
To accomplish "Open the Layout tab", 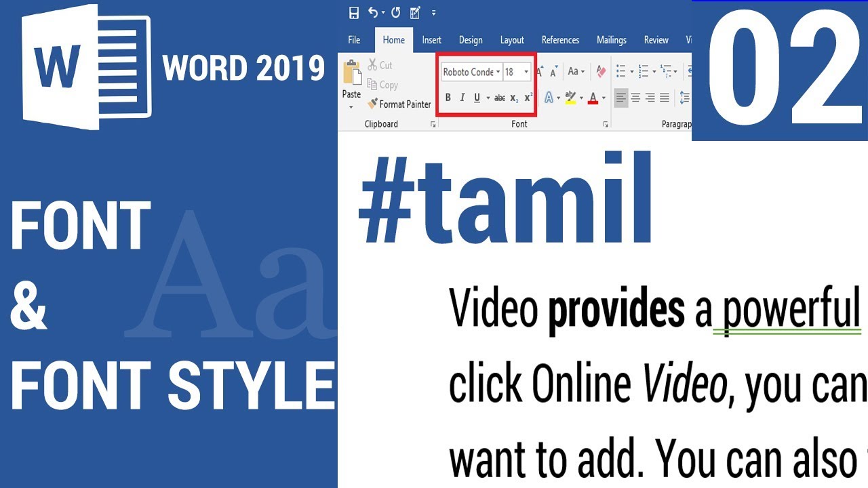I will click(x=512, y=40).
